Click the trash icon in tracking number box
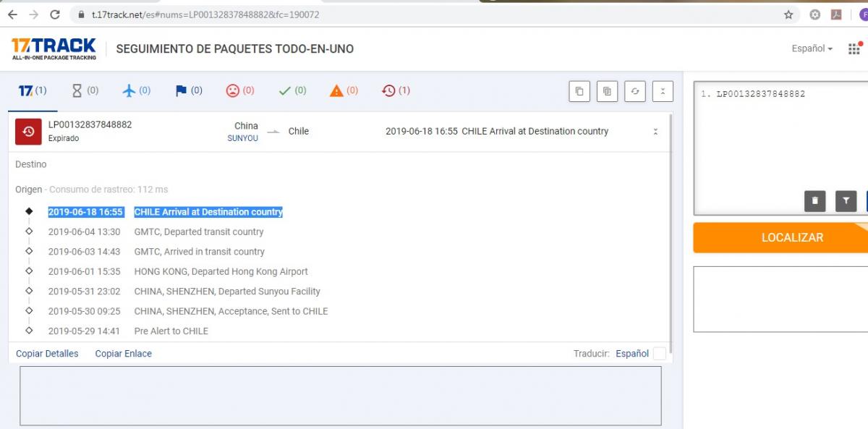This screenshot has width=868, height=429. pyautogui.click(x=814, y=201)
